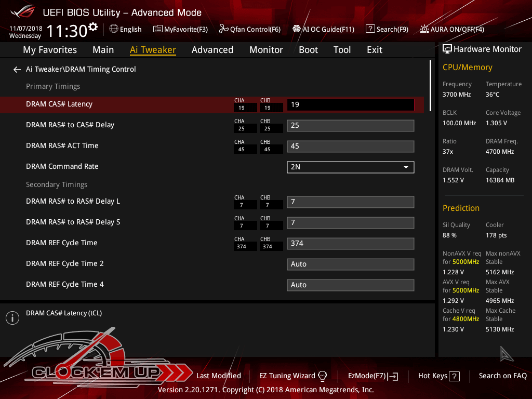Click the DRAM CAS# Latency value field
Viewport: 532px width, 399px height.
(x=350, y=104)
